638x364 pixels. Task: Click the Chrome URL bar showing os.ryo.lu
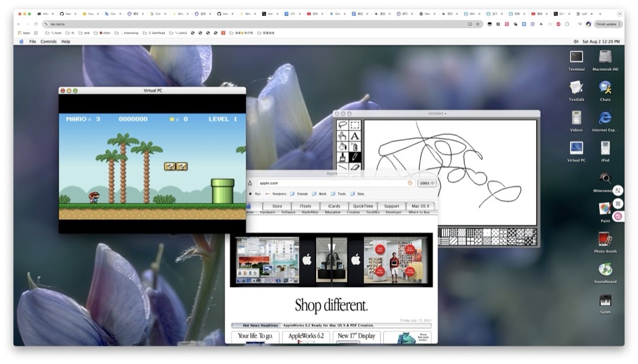[x=262, y=24]
